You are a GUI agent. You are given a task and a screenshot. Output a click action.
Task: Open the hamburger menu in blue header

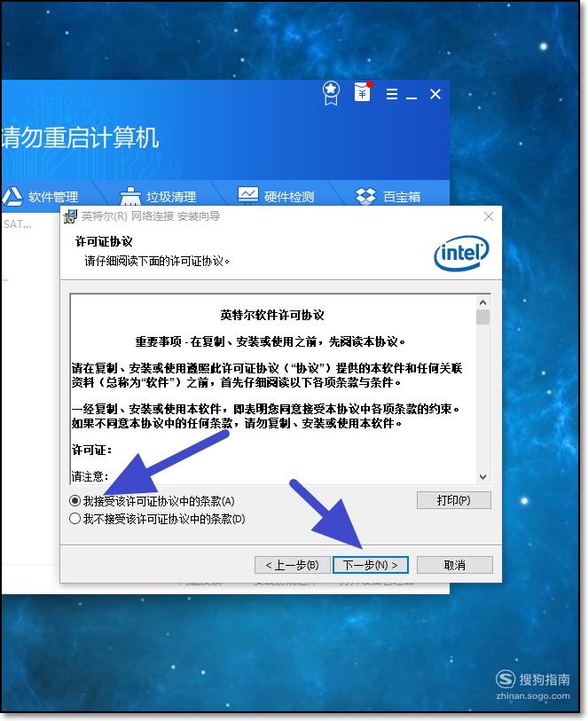[x=392, y=94]
